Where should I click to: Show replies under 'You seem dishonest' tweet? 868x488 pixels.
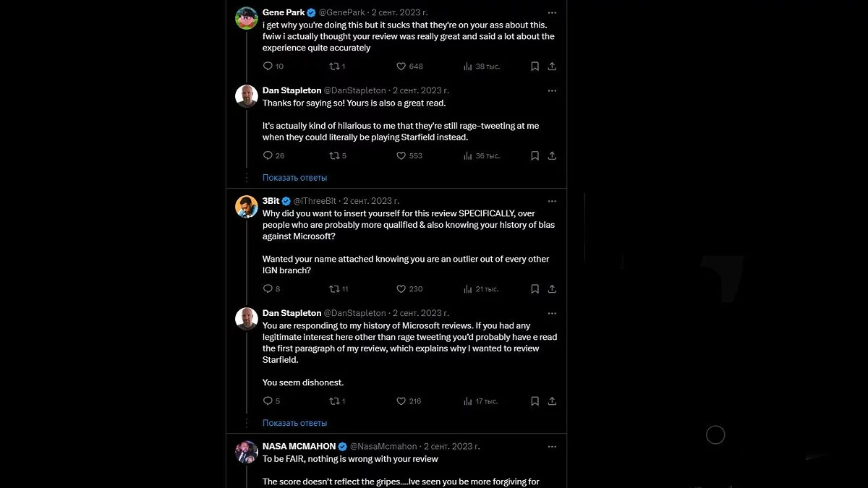coord(294,423)
